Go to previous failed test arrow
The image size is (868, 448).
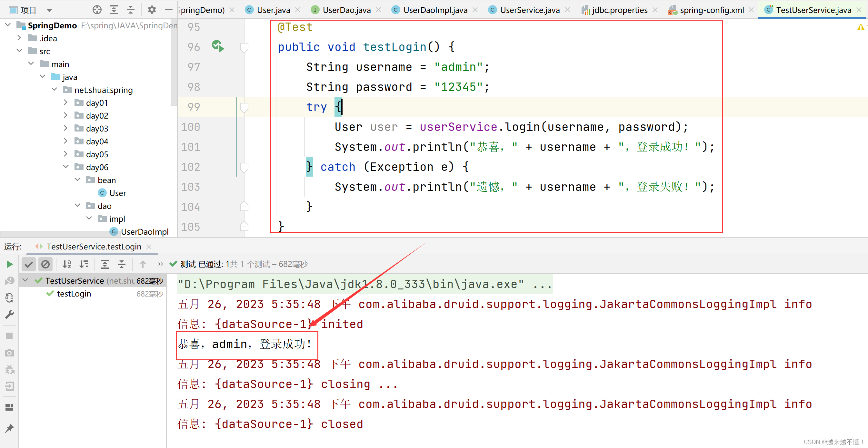pyautogui.click(x=143, y=264)
